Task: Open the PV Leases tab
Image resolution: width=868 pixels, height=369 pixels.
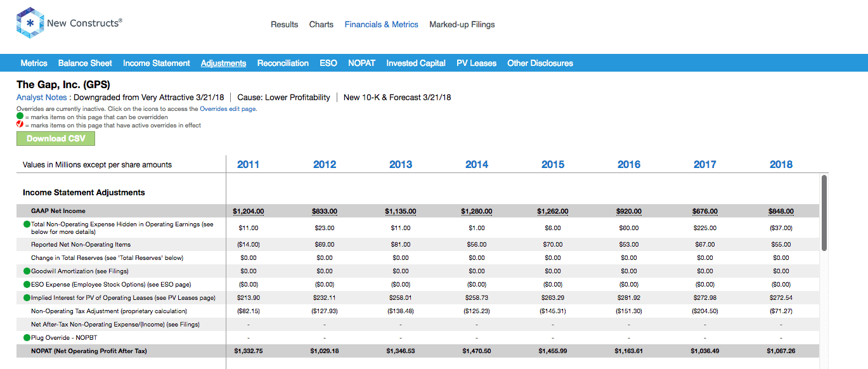Action: click(476, 63)
